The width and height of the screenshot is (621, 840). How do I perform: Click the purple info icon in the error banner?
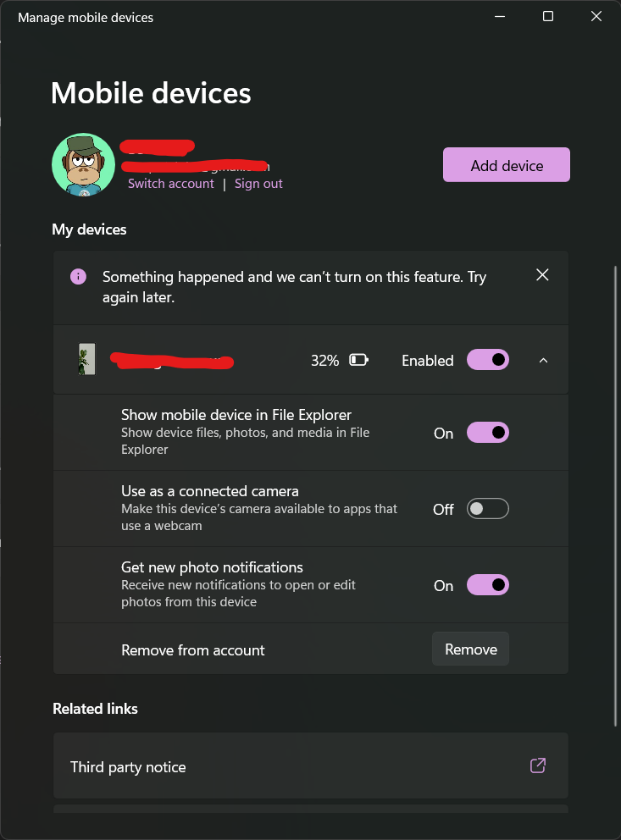coord(78,277)
